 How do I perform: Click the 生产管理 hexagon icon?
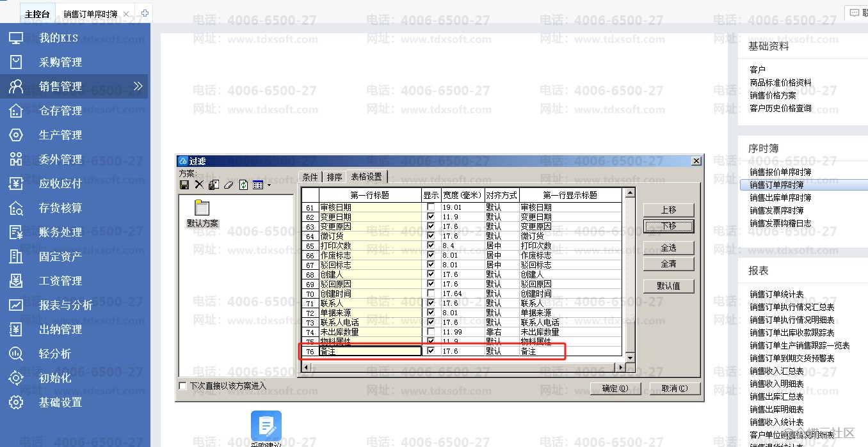16,135
